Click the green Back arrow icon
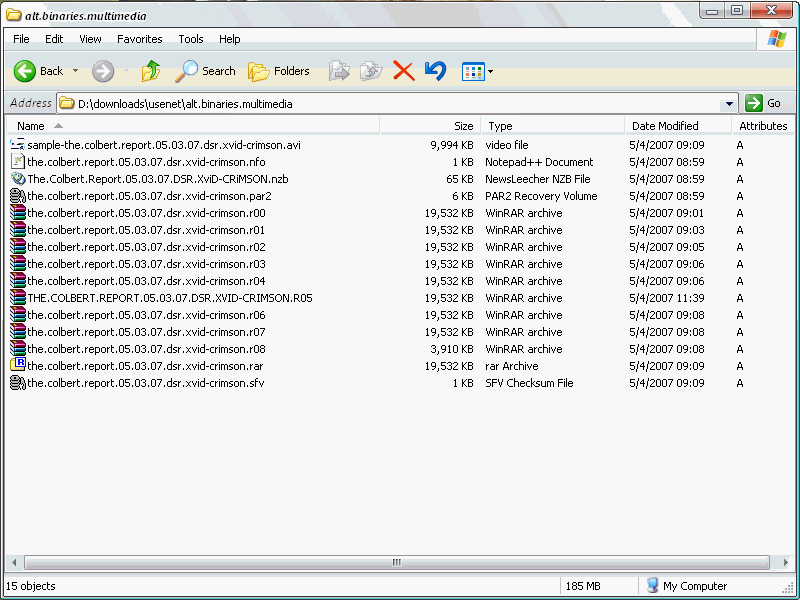This screenshot has height=600, width=800. click(24, 71)
